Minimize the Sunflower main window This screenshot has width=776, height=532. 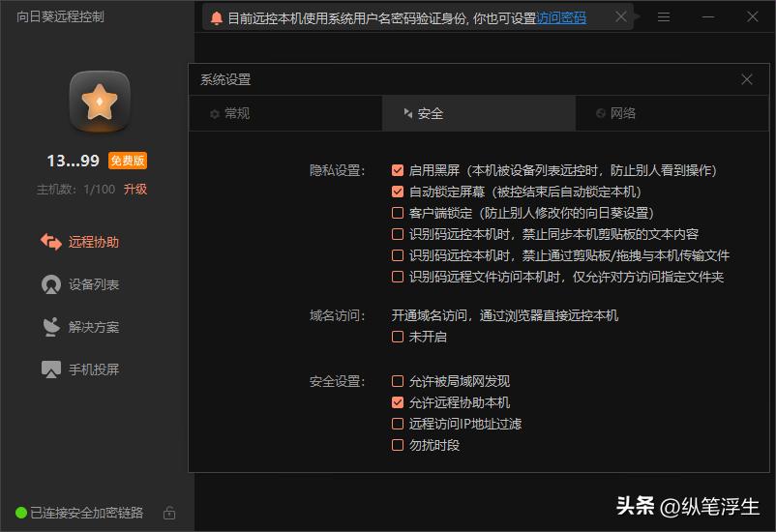click(x=708, y=17)
